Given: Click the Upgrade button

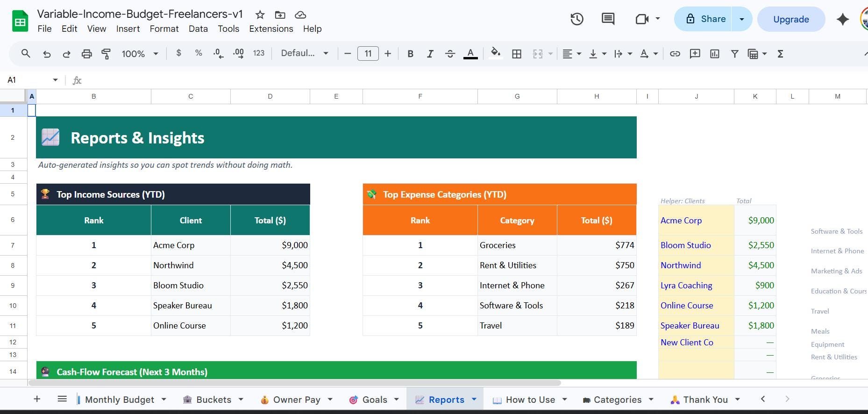Looking at the screenshot, I should (791, 19).
